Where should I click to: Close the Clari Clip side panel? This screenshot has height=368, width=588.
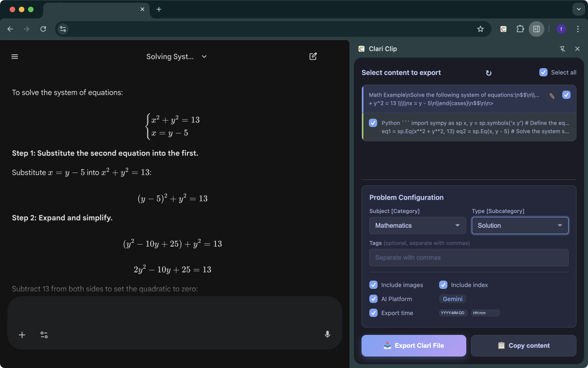pyautogui.click(x=577, y=49)
